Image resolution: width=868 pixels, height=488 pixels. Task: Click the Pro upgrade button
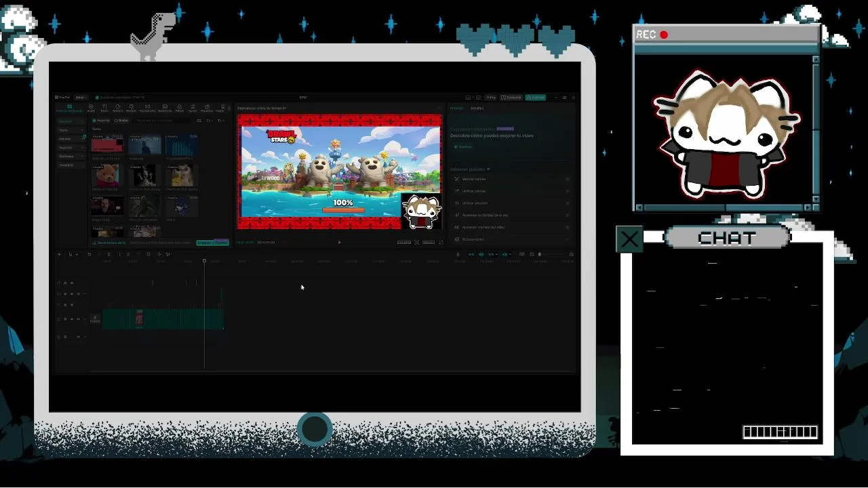tap(491, 98)
